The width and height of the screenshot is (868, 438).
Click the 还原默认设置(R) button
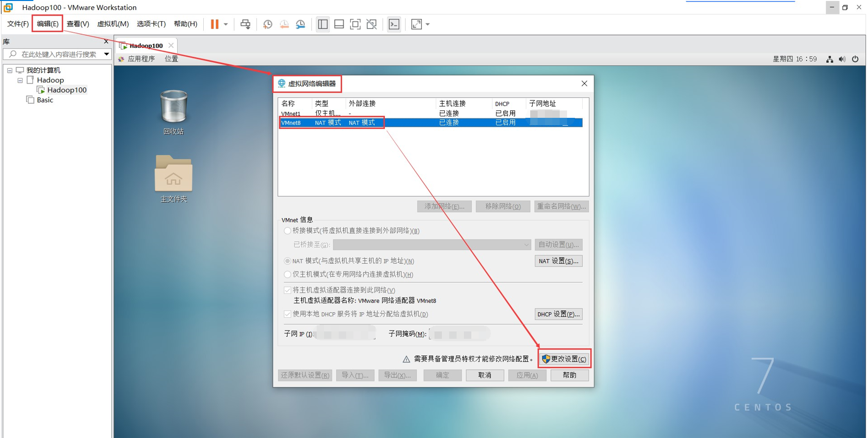coord(305,375)
